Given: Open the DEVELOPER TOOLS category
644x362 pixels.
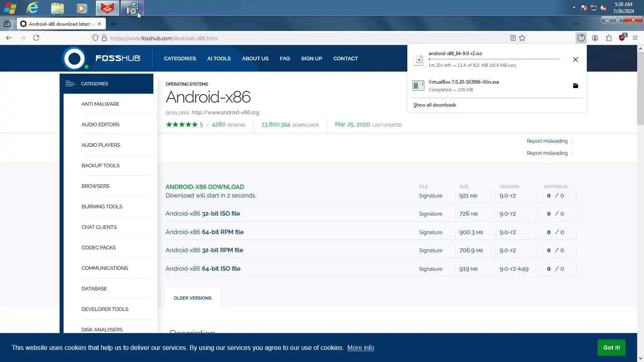Looking at the screenshot, I should coord(105,309).
